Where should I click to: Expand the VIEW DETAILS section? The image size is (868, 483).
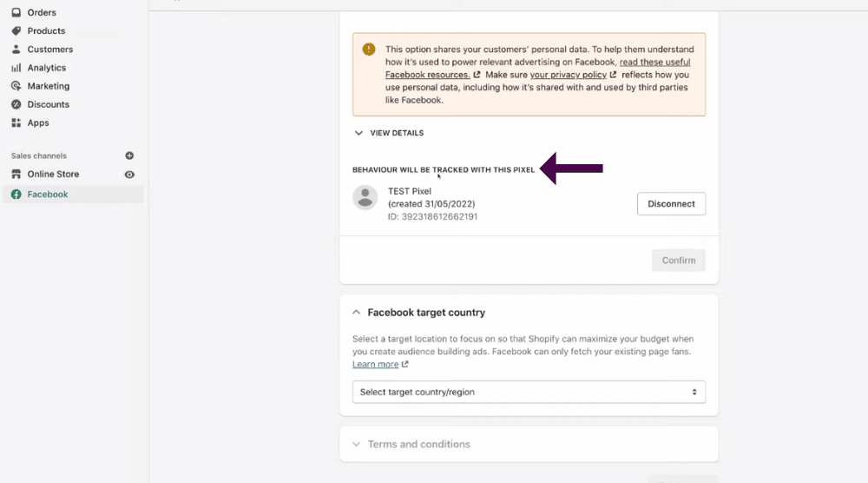(x=388, y=133)
